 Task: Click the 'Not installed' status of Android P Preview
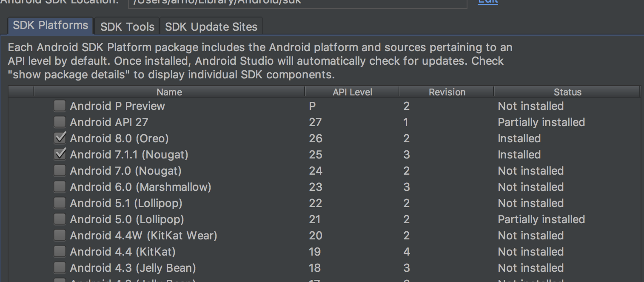click(x=531, y=106)
